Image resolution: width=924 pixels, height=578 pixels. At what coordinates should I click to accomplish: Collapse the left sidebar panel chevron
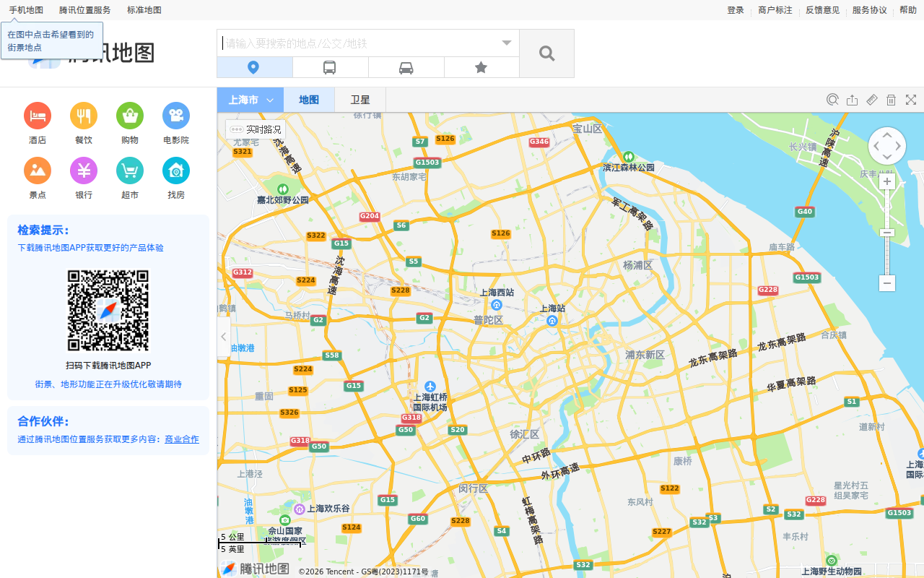point(223,336)
